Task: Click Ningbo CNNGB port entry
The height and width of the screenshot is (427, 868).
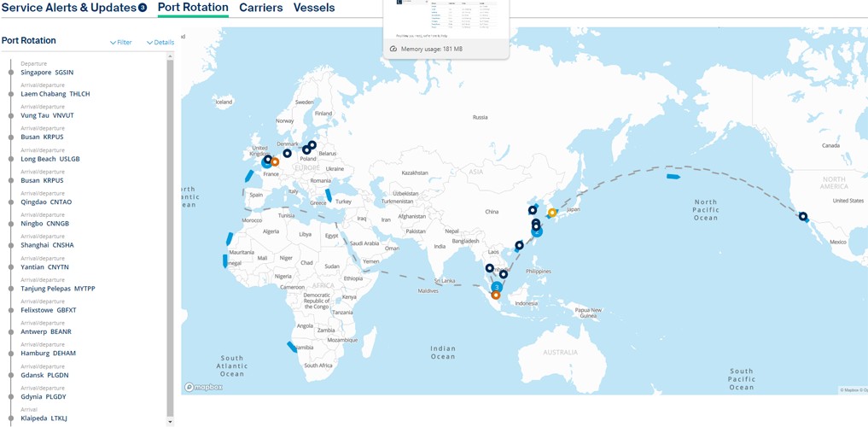Action: 45,223
